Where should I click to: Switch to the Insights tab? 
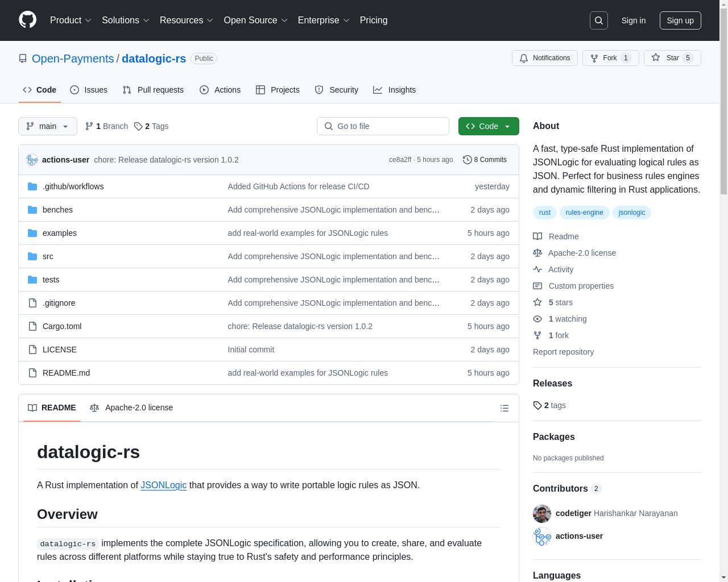[394, 90]
